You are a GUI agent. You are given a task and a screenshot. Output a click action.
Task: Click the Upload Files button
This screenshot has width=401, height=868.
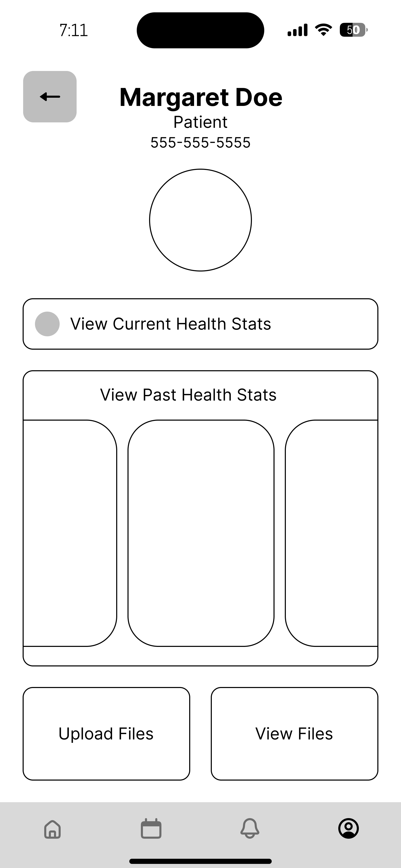point(106,734)
